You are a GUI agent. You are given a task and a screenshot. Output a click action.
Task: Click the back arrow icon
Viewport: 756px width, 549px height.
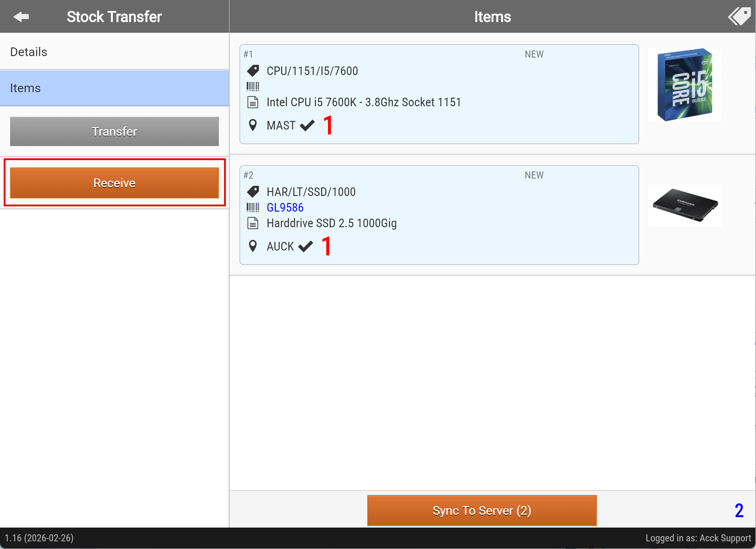pyautogui.click(x=21, y=17)
